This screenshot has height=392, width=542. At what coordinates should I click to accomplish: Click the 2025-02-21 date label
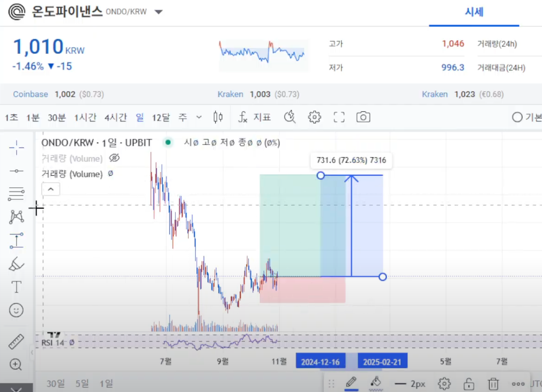382,362
